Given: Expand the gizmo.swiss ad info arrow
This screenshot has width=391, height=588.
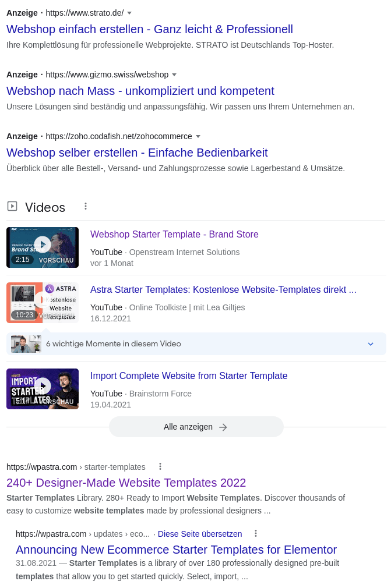Looking at the screenshot, I should [174, 75].
